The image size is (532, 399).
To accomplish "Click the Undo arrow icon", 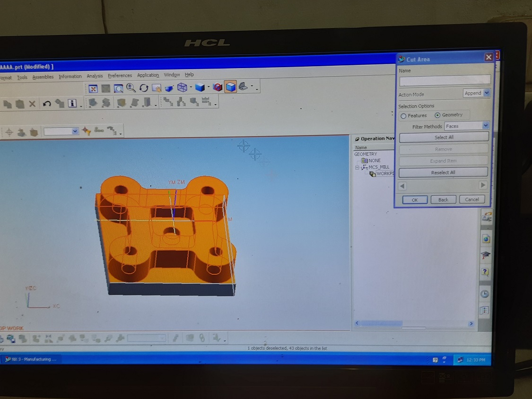I will 47,104.
